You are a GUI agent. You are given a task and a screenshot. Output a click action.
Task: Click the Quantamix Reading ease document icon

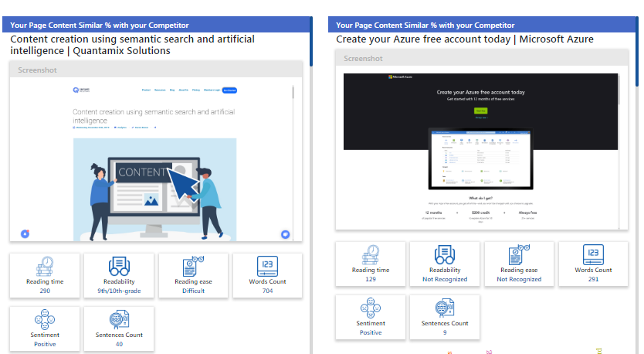click(193, 267)
